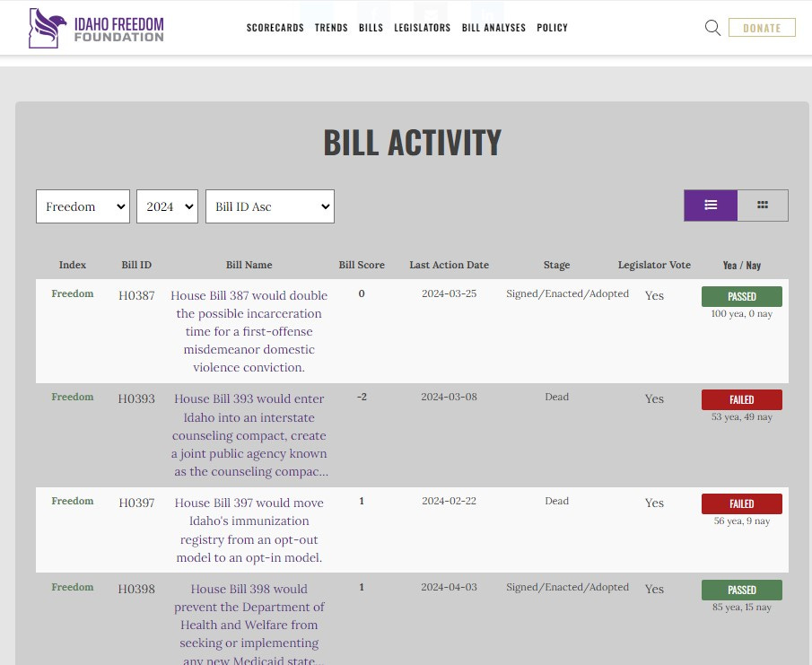The height and width of the screenshot is (665, 812).
Task: Click bill score -2 for H0393
Action: (362, 397)
